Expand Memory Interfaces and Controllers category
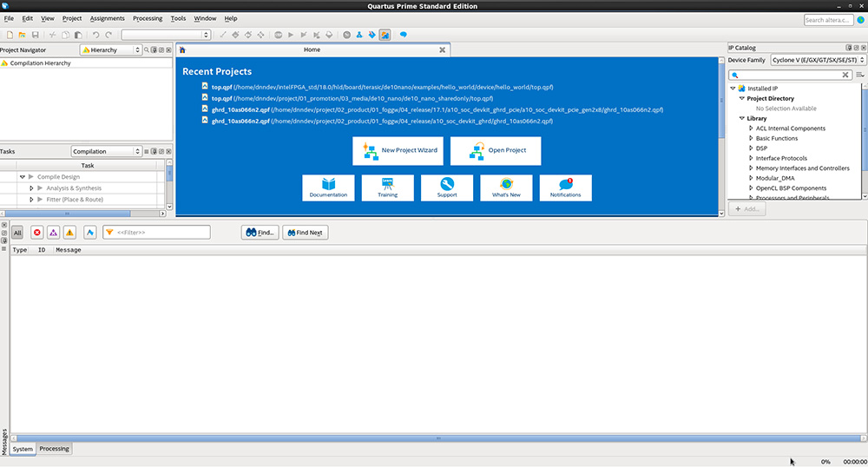 point(751,168)
